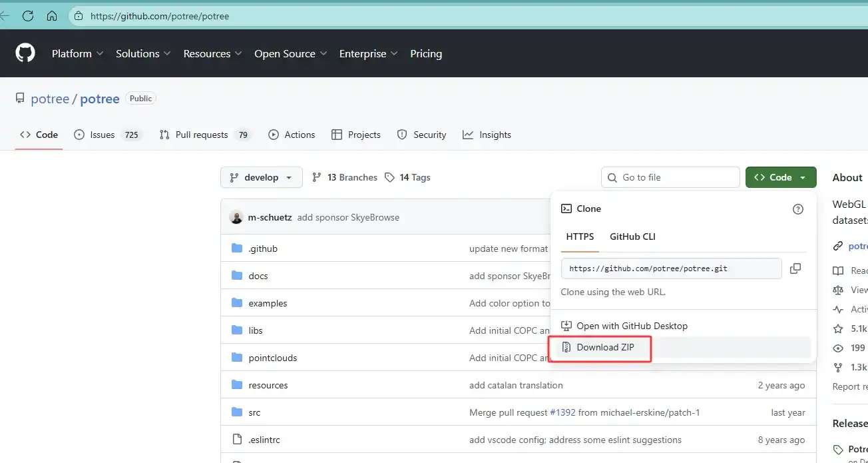
Task: Focus the Go to file search field
Action: pos(670,177)
